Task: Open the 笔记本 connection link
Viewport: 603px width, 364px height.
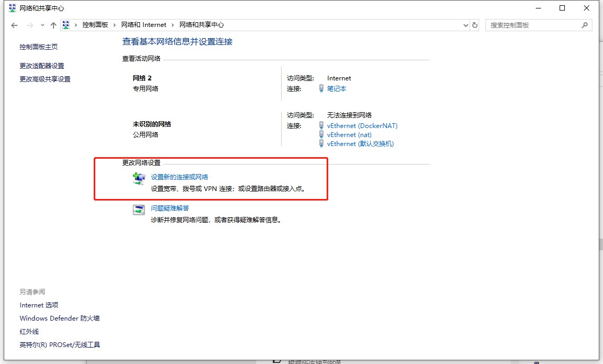Action: click(337, 89)
